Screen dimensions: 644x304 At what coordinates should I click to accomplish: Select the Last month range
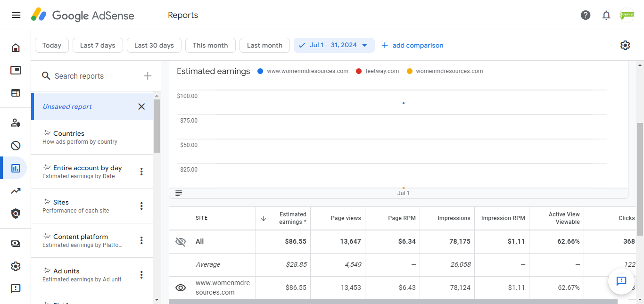coord(264,45)
